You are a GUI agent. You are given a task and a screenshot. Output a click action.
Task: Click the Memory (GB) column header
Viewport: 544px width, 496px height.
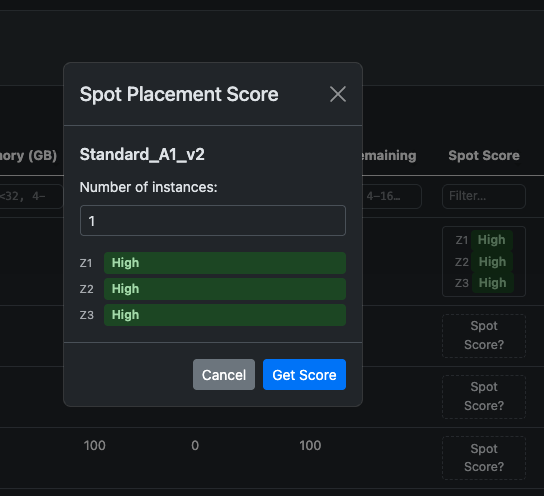pos(28,155)
